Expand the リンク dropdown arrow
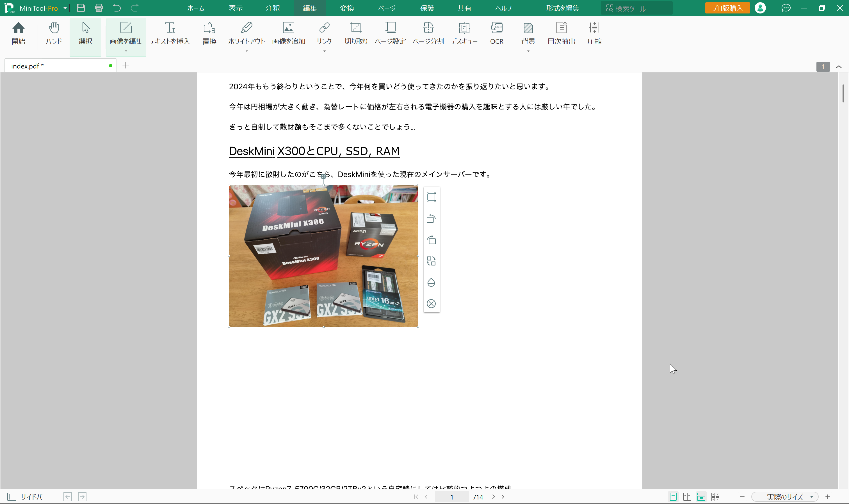This screenshot has height=504, width=849. 324,51
